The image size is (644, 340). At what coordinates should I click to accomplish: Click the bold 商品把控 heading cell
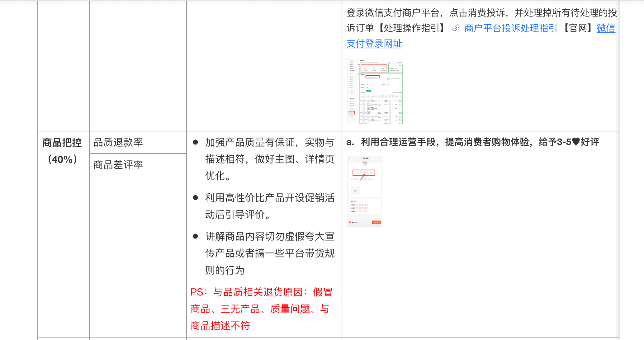tap(62, 143)
